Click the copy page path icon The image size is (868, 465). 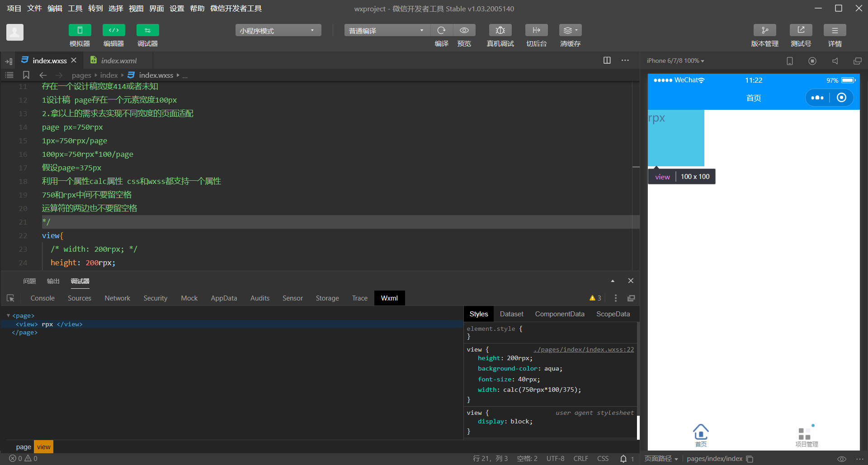tap(750, 459)
